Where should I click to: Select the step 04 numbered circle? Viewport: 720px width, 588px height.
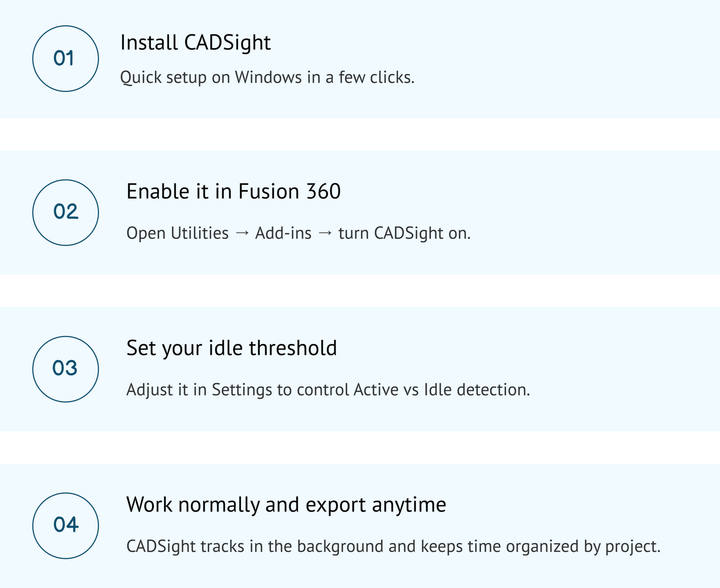pos(65,525)
